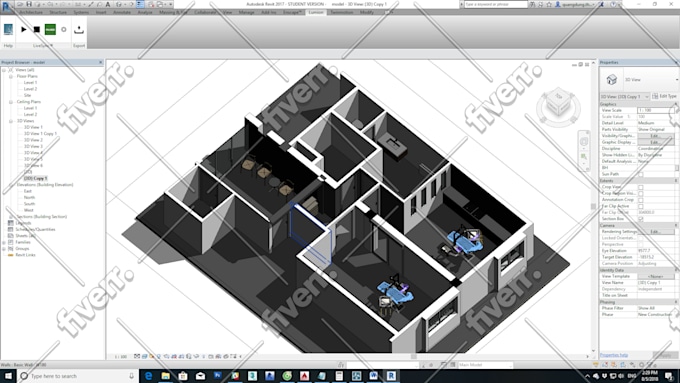Select 3D View 1 in Project Browser
This screenshot has width=680, height=383.
pyautogui.click(x=33, y=128)
